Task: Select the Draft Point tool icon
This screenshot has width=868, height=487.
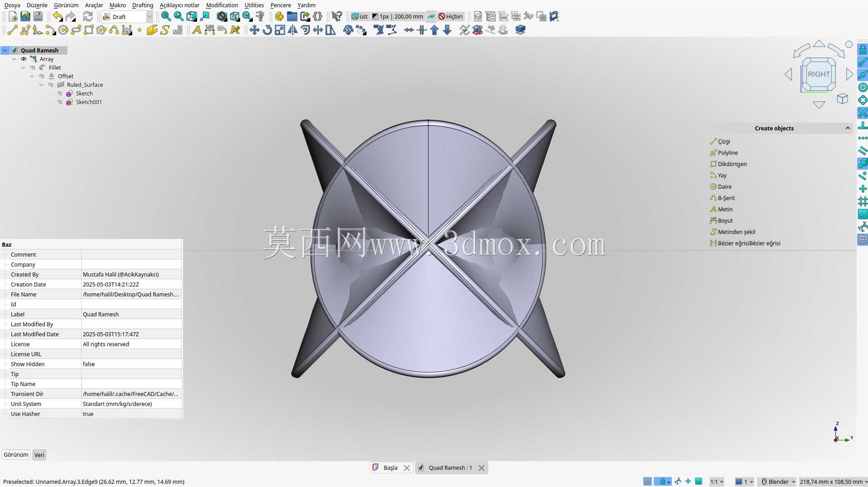Action: (140, 30)
